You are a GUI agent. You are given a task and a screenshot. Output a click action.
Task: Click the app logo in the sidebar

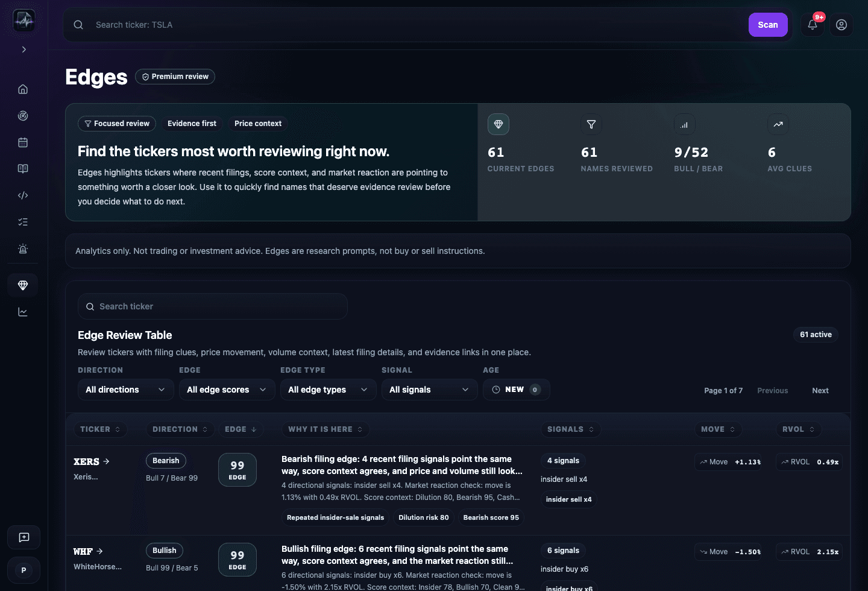click(x=24, y=21)
